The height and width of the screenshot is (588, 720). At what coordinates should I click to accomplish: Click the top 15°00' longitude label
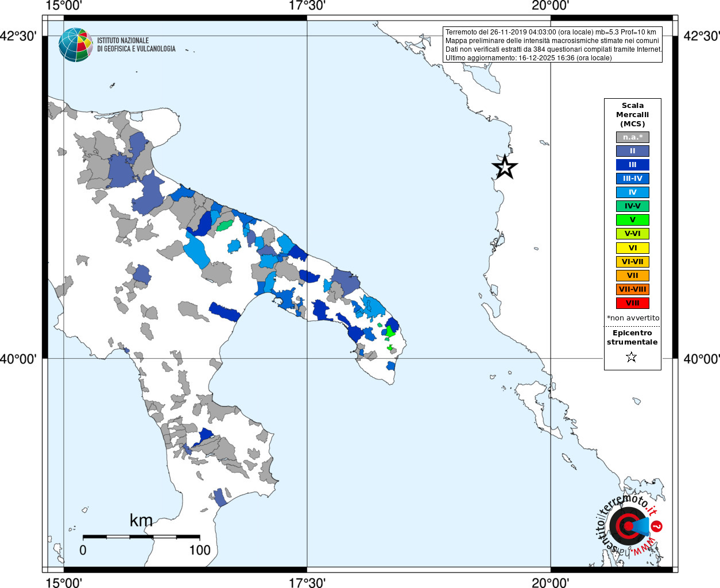tap(64, 6)
